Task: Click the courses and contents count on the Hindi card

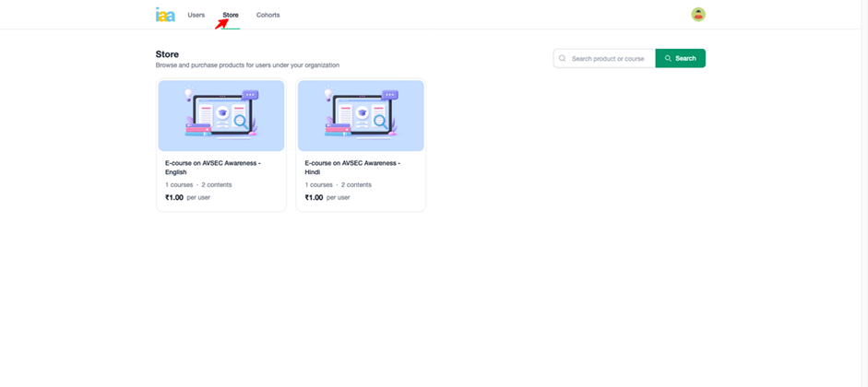Action: [x=339, y=184]
